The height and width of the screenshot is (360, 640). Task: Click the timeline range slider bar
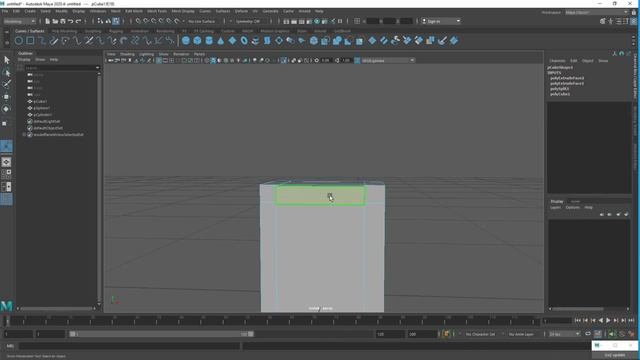click(x=161, y=334)
